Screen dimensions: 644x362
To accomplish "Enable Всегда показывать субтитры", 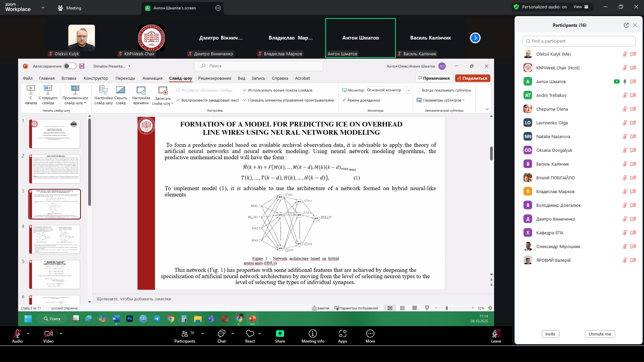I will tap(419, 90).
